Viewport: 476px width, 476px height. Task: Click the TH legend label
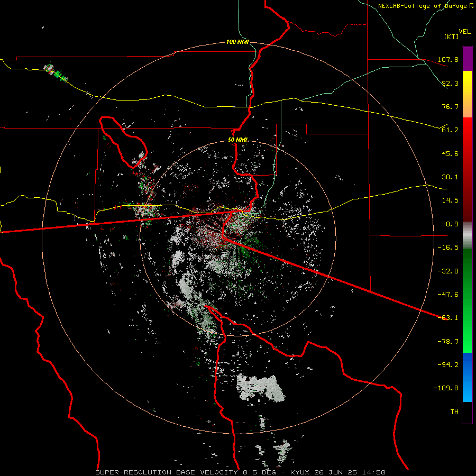[x=454, y=412]
